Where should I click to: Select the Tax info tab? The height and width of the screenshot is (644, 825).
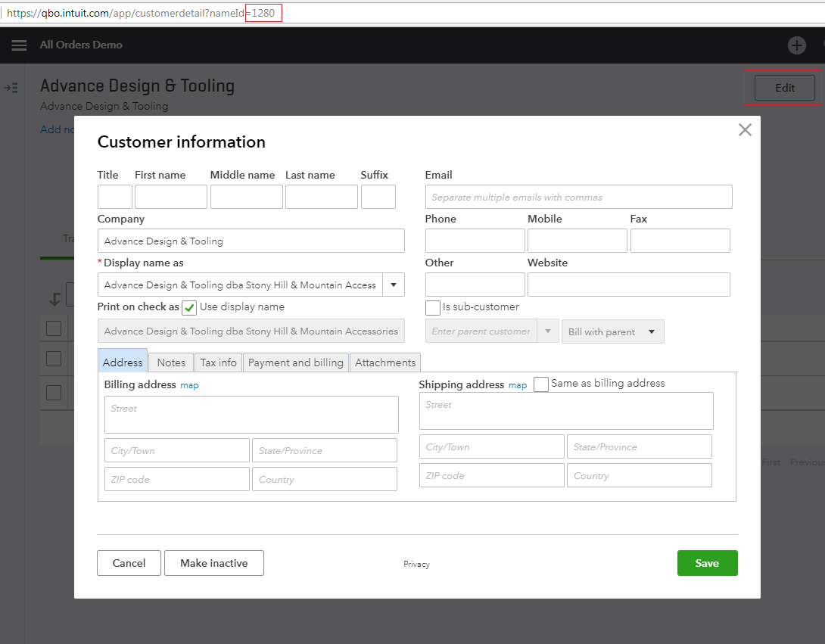218,362
